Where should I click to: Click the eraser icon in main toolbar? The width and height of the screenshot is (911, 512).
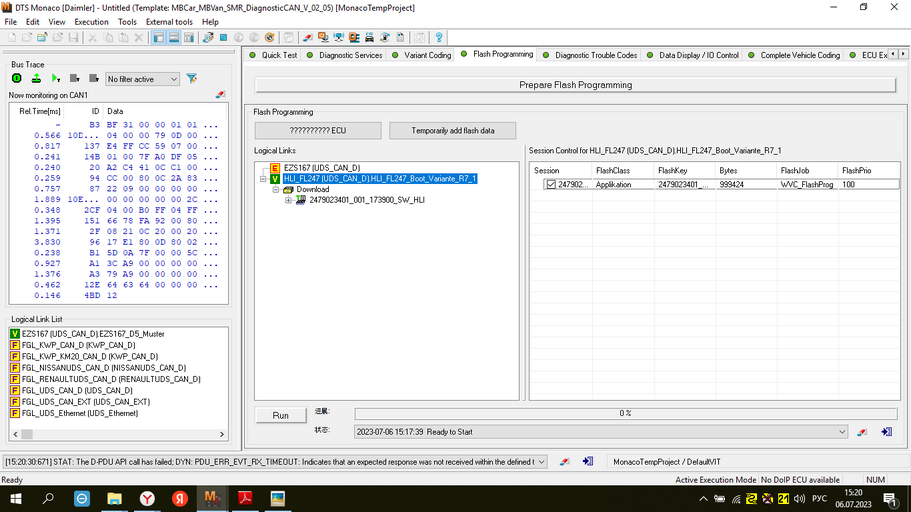[307, 38]
